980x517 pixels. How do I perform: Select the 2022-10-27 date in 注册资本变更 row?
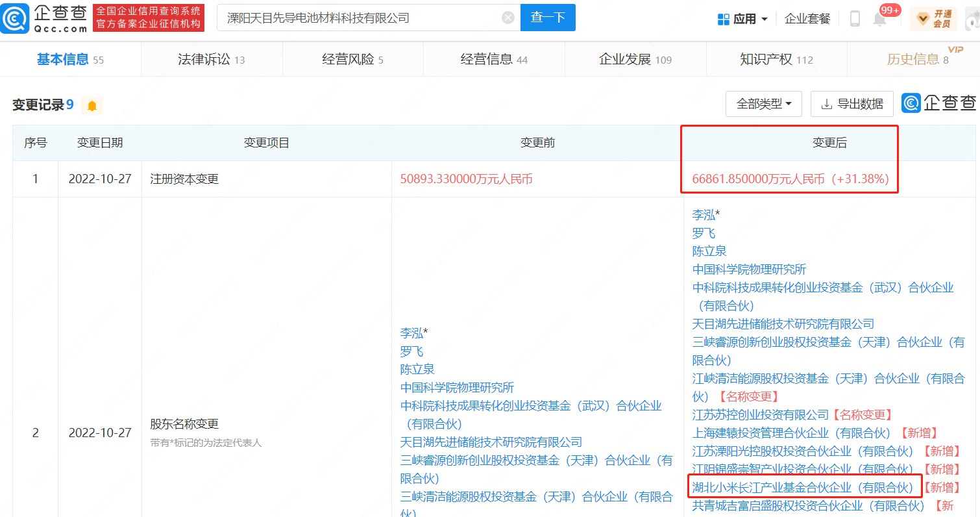click(100, 179)
